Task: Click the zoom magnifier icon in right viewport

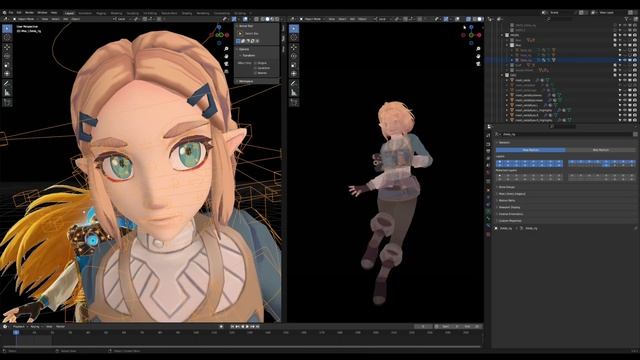Action: (478, 49)
